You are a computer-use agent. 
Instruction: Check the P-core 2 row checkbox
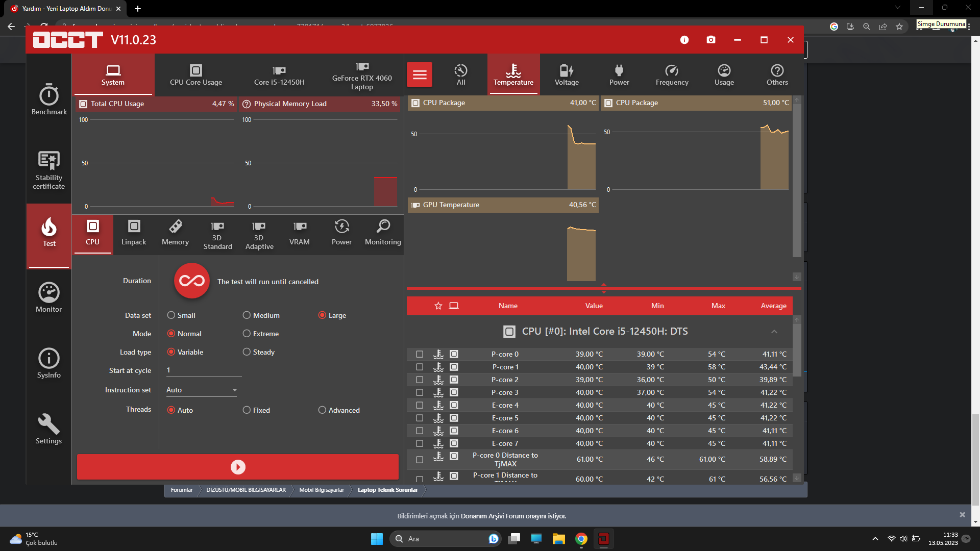(420, 380)
